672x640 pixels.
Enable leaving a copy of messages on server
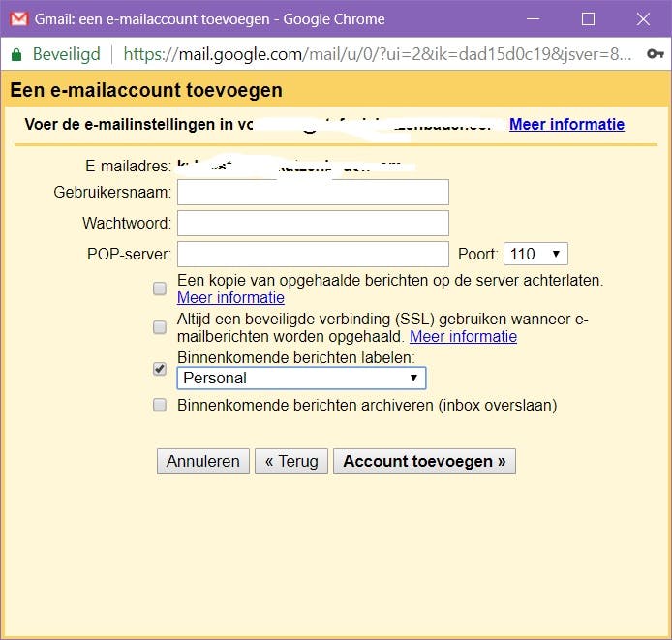160,289
